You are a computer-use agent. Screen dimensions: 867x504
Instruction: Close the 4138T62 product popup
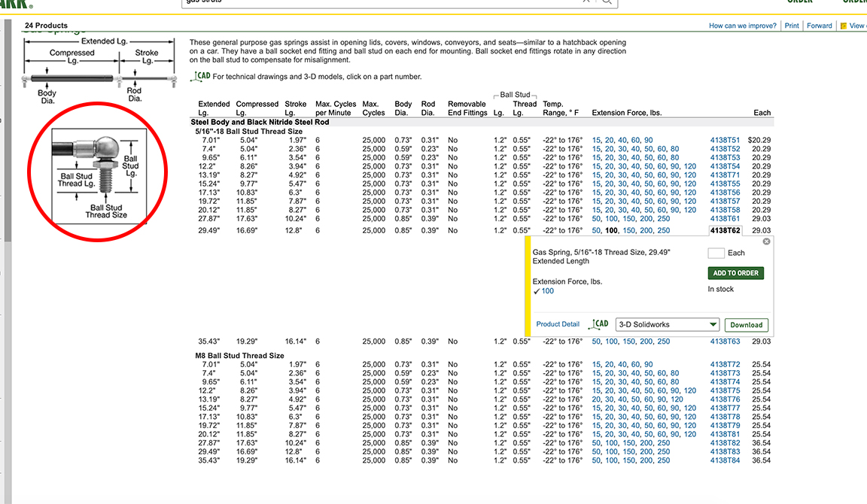(x=766, y=241)
